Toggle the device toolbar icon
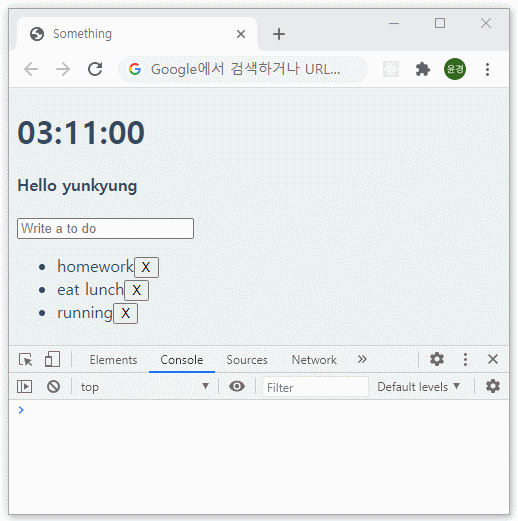Image resolution: width=518 pixels, height=521 pixels. click(52, 360)
